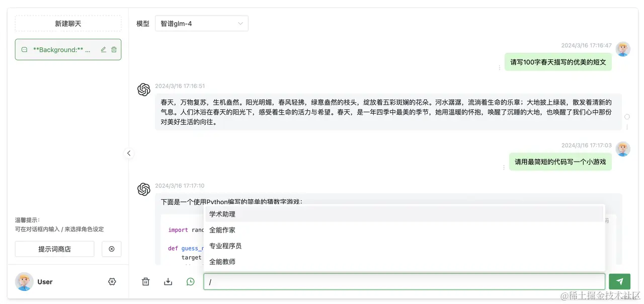Screen dimensions: 644x304
Task: Click the assistant logo beside the spring essay reply
Action: point(144,89)
